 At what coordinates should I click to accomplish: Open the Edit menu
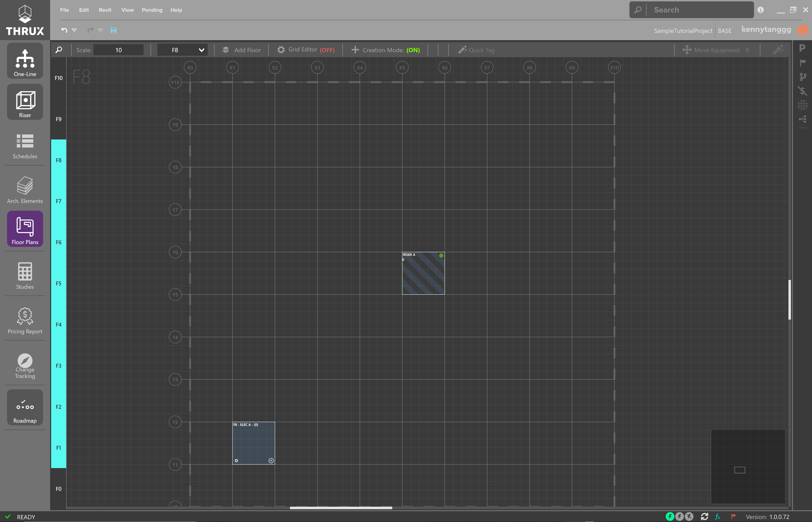click(x=84, y=10)
